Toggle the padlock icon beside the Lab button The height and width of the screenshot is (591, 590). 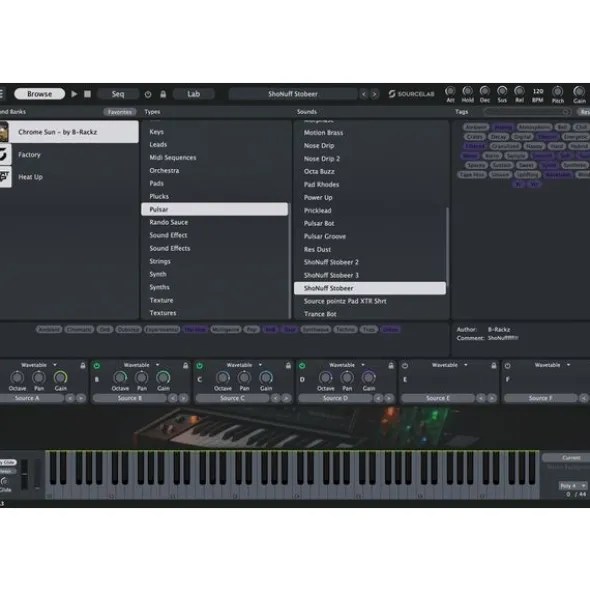click(x=163, y=94)
